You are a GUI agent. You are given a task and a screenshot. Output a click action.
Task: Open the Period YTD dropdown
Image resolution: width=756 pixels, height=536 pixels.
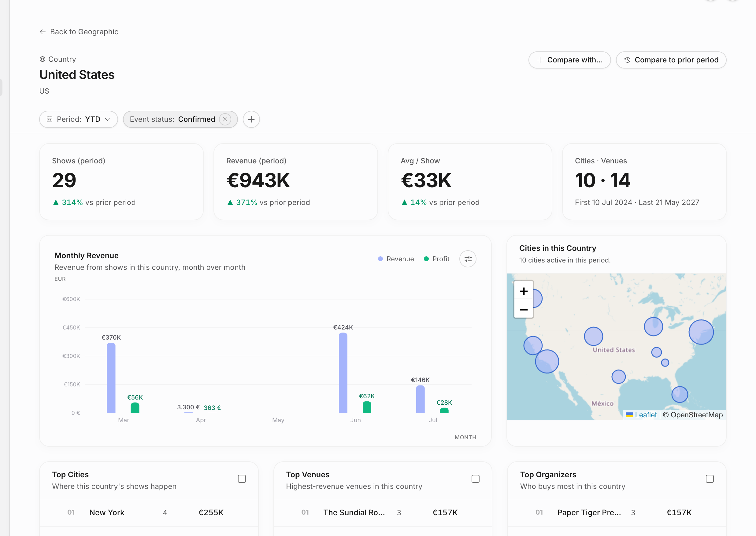click(79, 119)
